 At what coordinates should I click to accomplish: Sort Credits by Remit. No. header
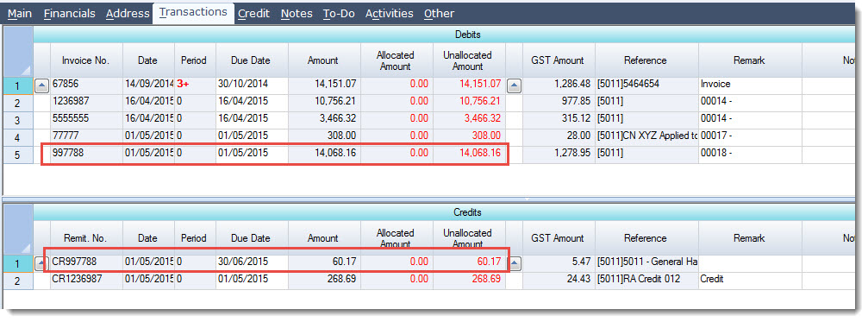tap(86, 237)
